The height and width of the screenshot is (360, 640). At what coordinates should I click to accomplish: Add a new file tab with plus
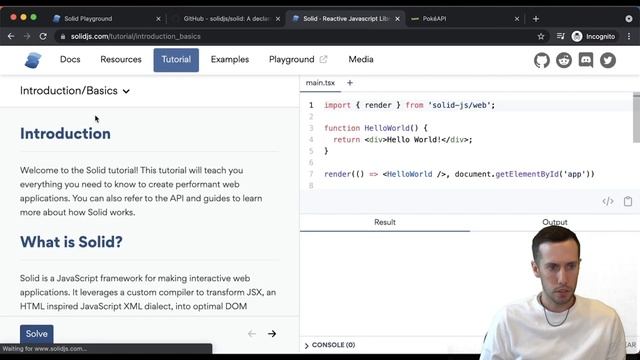point(350,83)
